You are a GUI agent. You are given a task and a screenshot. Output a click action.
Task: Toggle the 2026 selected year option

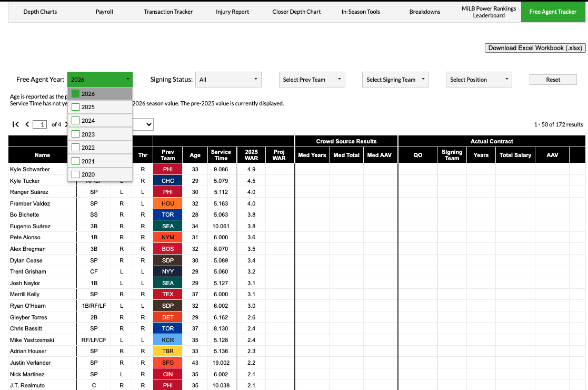[75, 94]
